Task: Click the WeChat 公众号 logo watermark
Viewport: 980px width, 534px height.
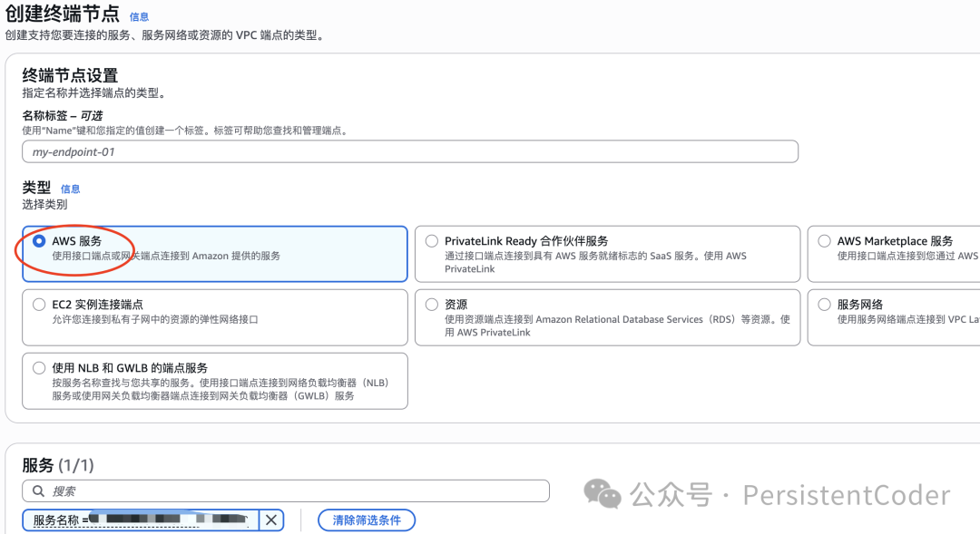Action: 603,494
